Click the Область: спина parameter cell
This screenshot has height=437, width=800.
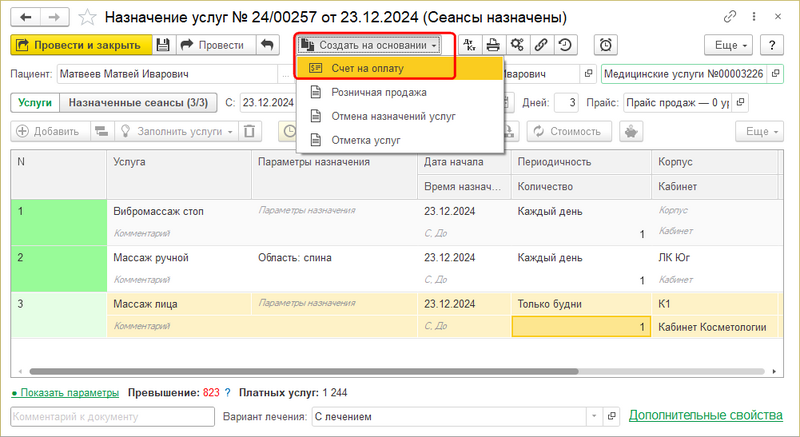335,258
